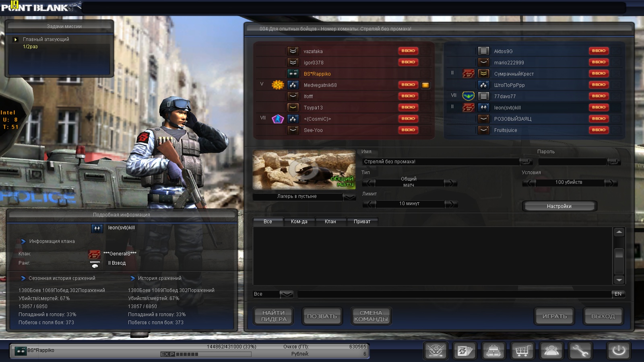Click the power exit icon
644x362 pixels.
pos(619,351)
